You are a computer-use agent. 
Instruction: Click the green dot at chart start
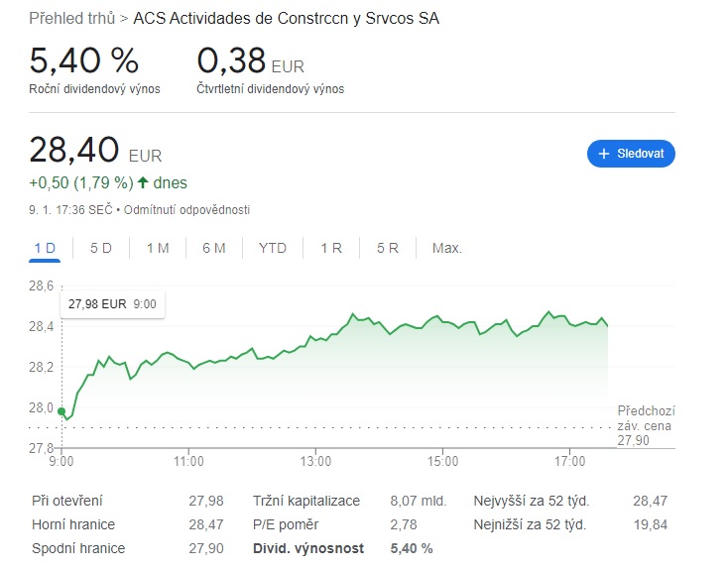[61, 411]
